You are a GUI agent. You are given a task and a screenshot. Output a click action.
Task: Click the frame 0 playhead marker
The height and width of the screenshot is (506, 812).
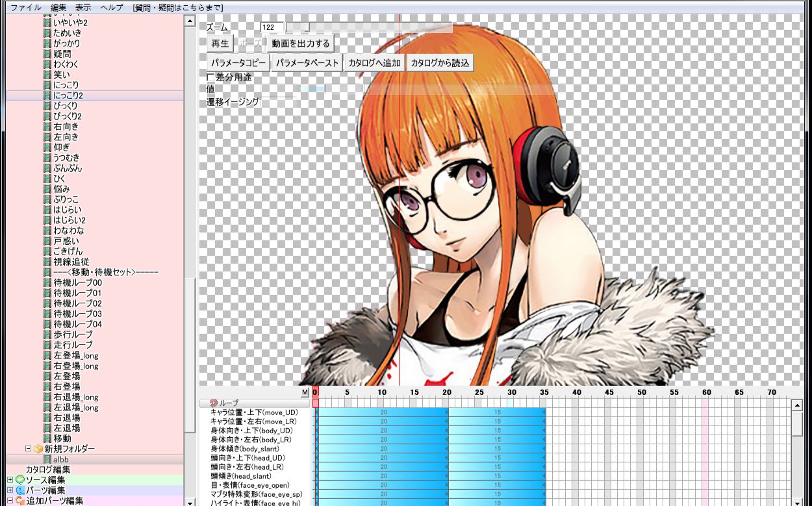point(315,392)
